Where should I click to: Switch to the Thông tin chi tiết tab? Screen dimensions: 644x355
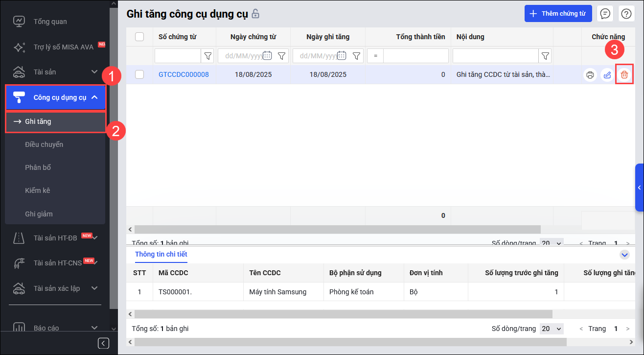[x=161, y=254]
